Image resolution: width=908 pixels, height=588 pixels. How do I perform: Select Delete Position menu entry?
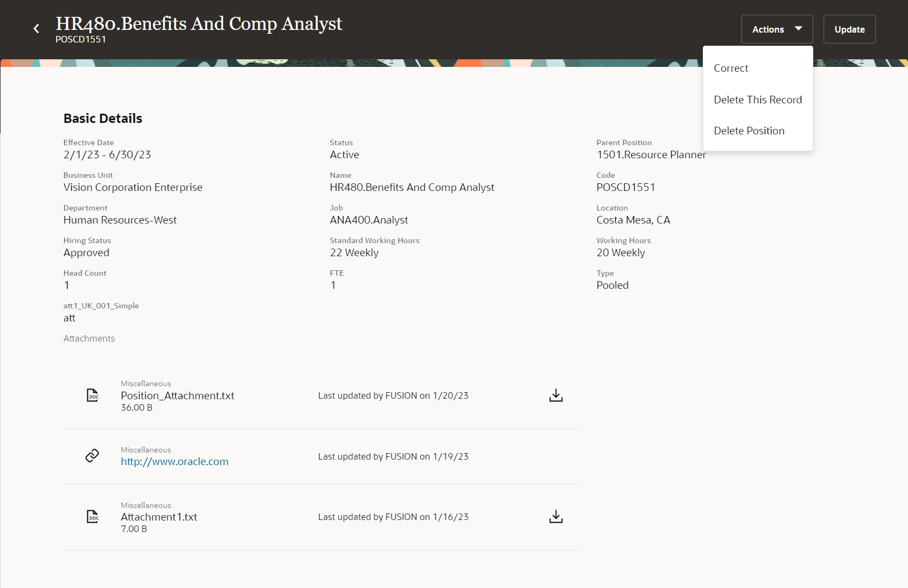tap(749, 131)
